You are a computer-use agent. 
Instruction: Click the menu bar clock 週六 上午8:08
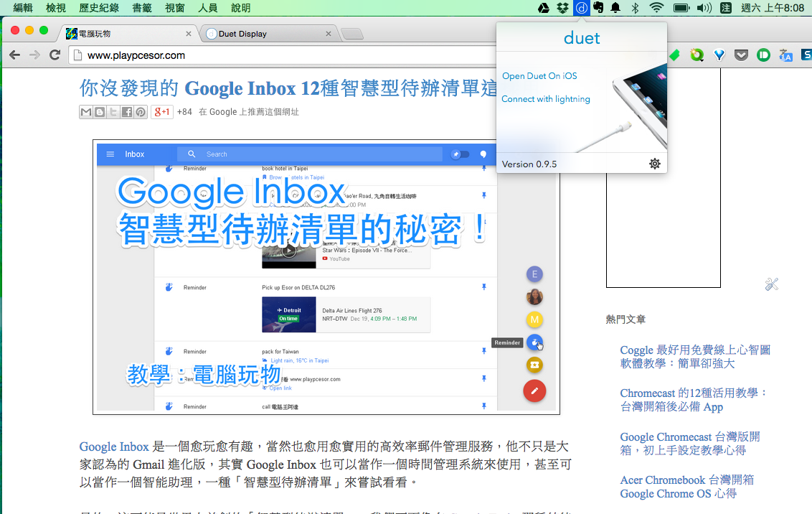click(x=773, y=8)
